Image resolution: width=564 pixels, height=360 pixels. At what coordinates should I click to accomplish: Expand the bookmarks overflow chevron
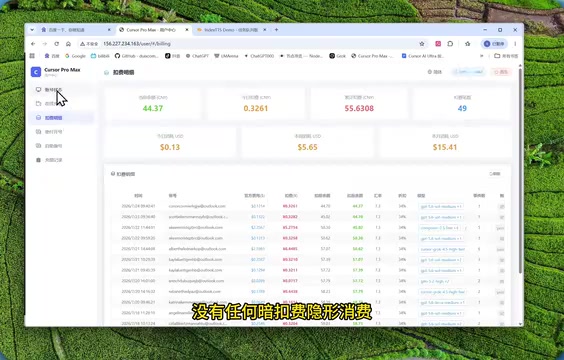click(482, 56)
